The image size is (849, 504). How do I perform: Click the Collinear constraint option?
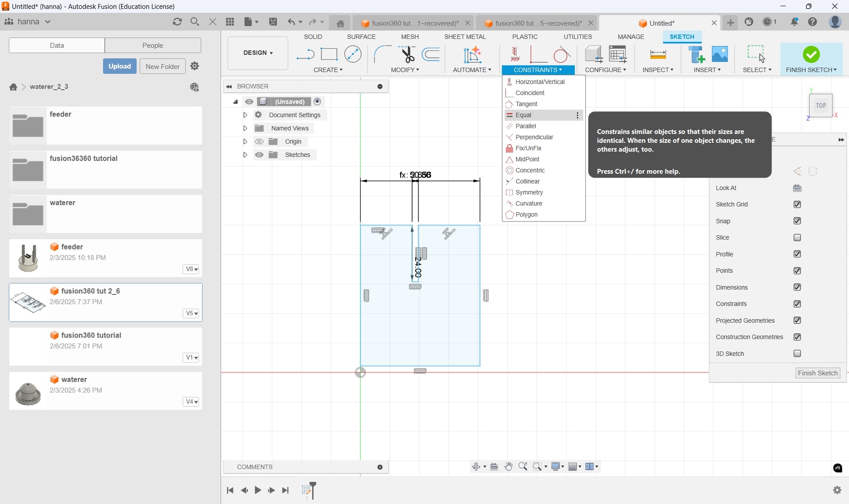point(527,181)
